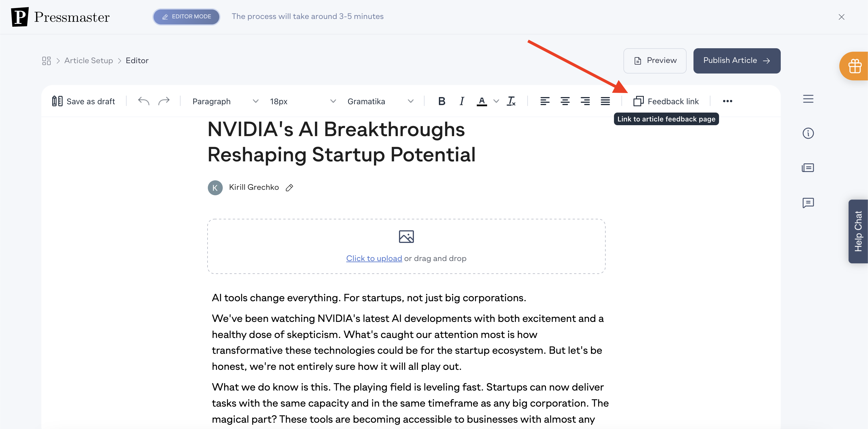
Task: Toggle bold formatting
Action: pyautogui.click(x=442, y=101)
